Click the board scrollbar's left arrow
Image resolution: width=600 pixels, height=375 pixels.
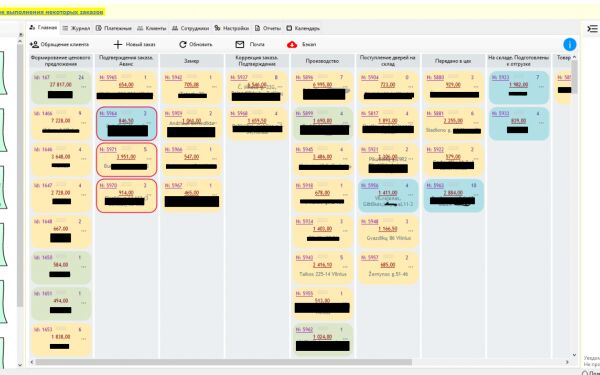click(x=32, y=362)
